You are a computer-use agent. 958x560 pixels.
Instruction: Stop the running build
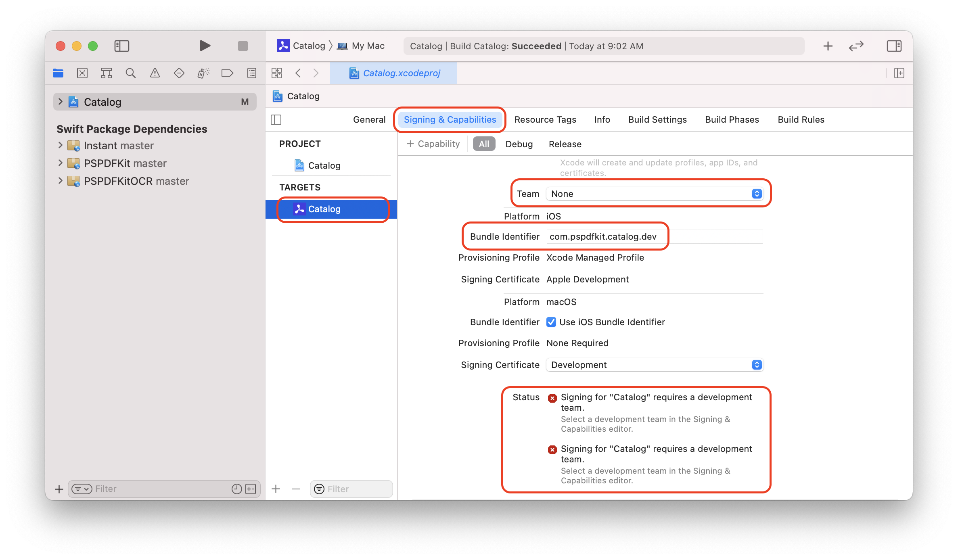click(243, 46)
